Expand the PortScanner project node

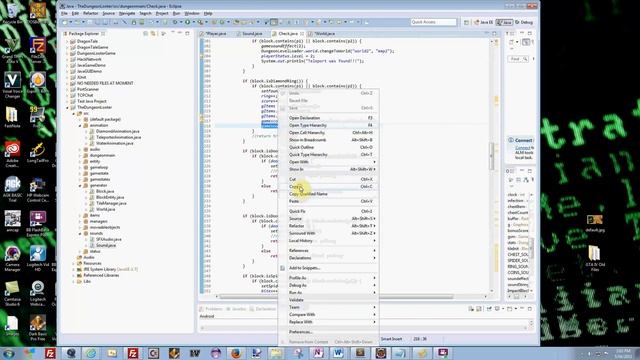click(x=67, y=89)
